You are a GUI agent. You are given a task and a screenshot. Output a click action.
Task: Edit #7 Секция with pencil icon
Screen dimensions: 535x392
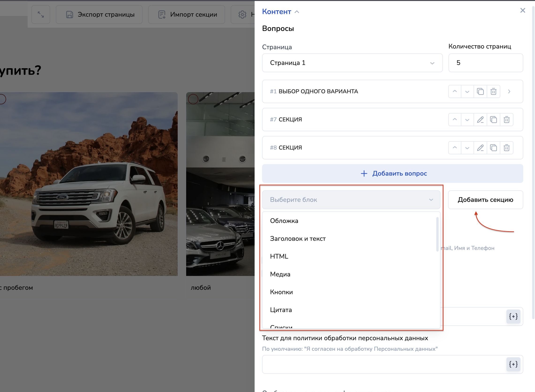480,120
